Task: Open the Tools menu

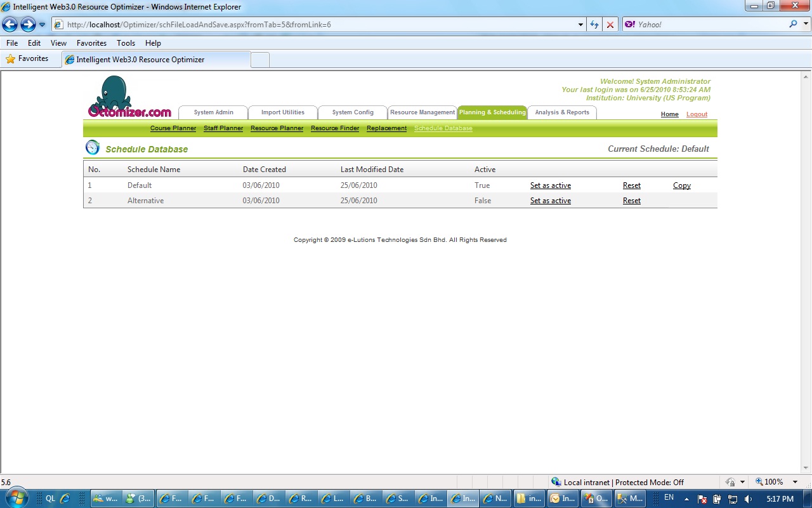Action: (126, 43)
